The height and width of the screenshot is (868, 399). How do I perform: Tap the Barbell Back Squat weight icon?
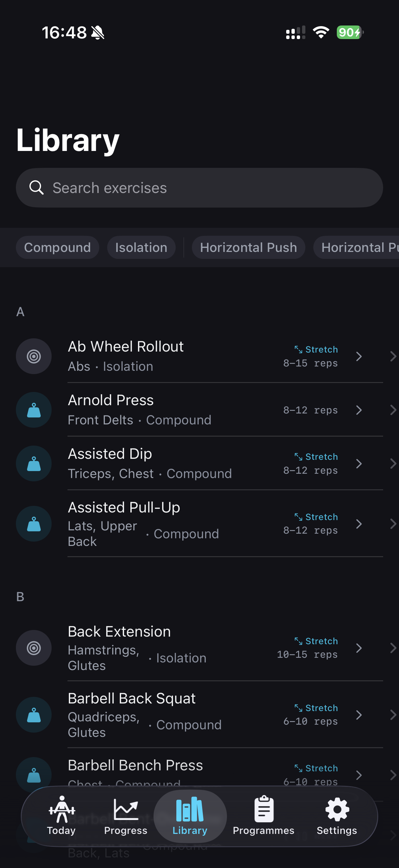pos(34,715)
